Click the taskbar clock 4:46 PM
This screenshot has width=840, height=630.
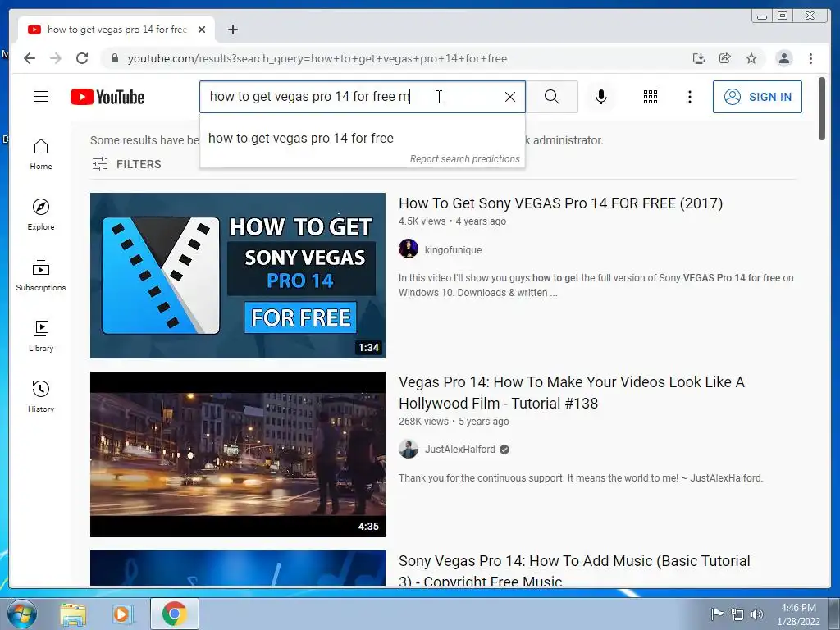(x=798, y=608)
